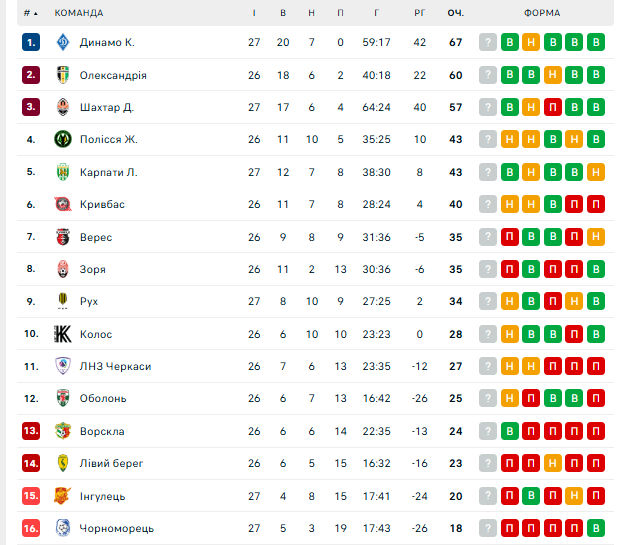
Task: Click the Dynamo K. club crest icon
Action: tap(63, 42)
